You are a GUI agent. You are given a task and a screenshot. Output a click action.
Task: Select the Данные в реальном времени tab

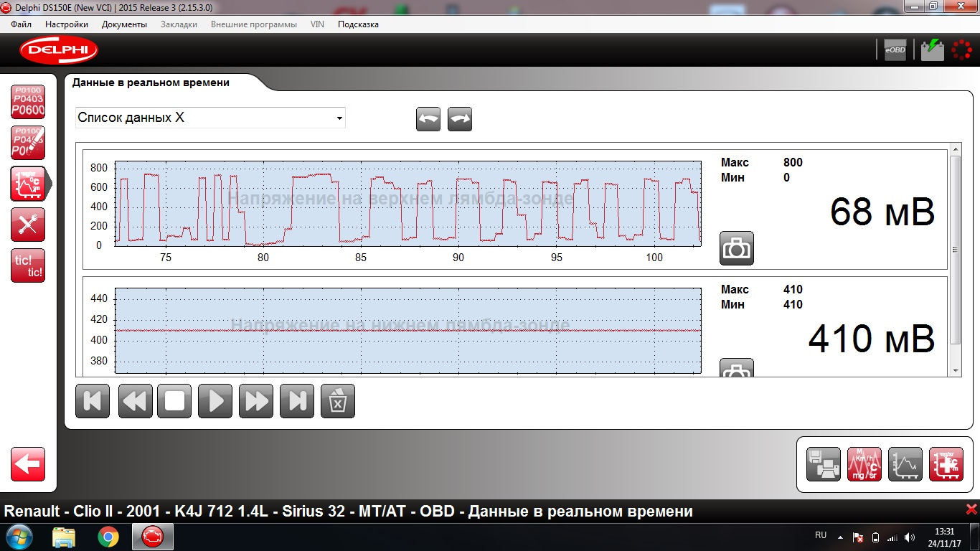pyautogui.click(x=151, y=83)
